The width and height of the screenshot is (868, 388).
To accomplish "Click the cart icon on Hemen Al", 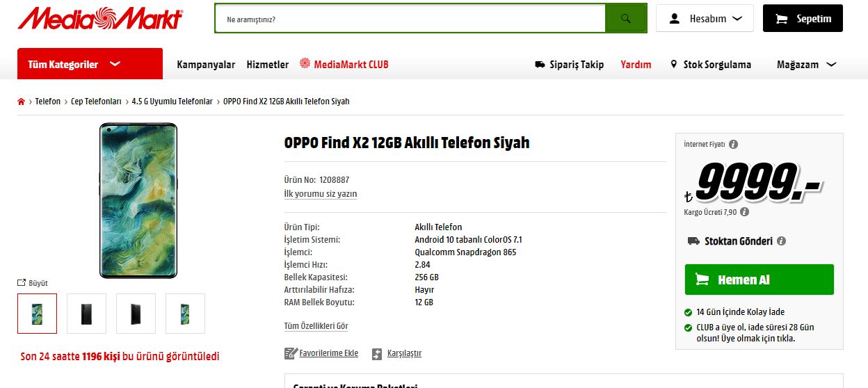I will (x=702, y=280).
